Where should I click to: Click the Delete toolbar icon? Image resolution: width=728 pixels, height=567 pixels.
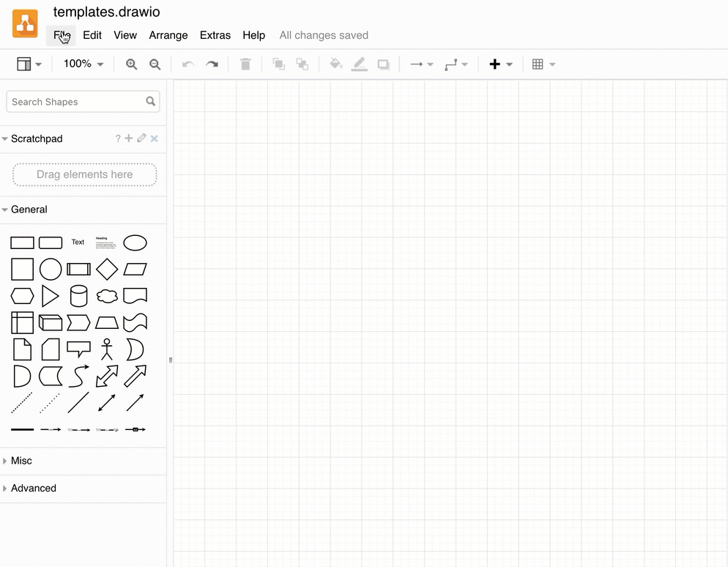[245, 64]
